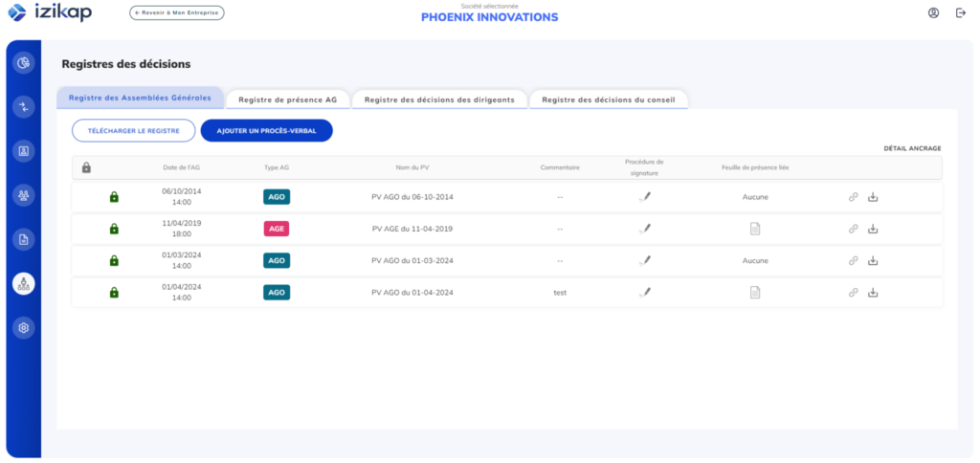Switch to Registre de présence AG tab
This screenshot has width=980, height=463.
click(x=287, y=99)
